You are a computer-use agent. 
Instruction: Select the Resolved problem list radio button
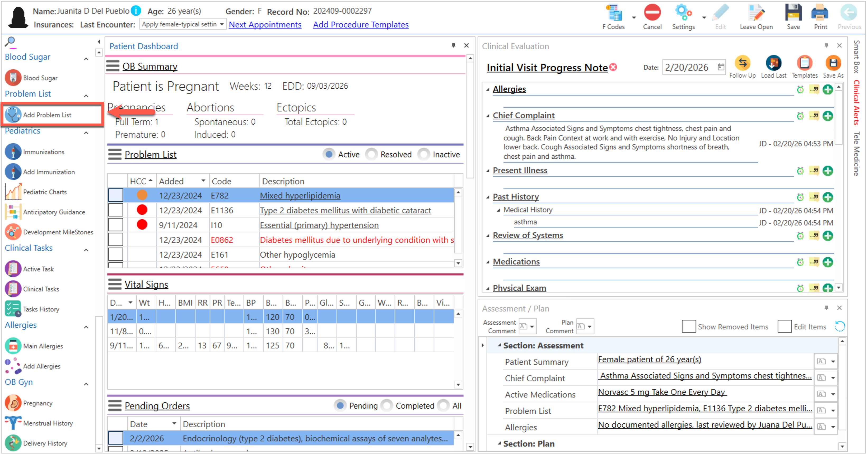coord(371,155)
